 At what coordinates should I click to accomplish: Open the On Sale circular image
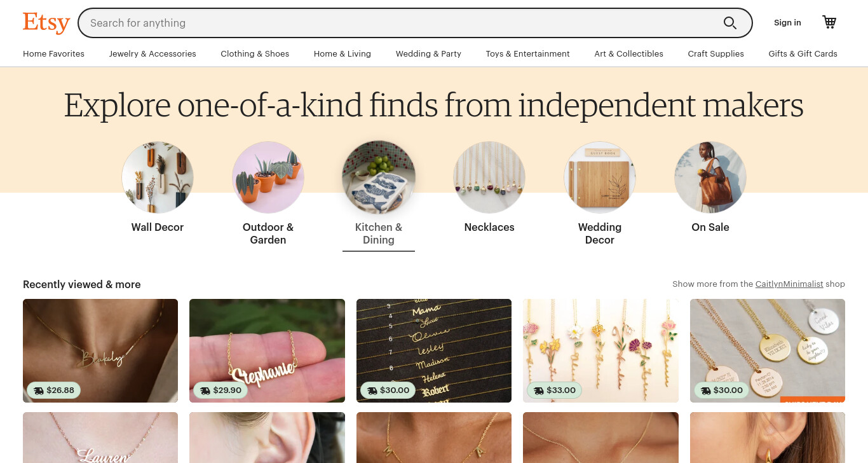coord(710,177)
